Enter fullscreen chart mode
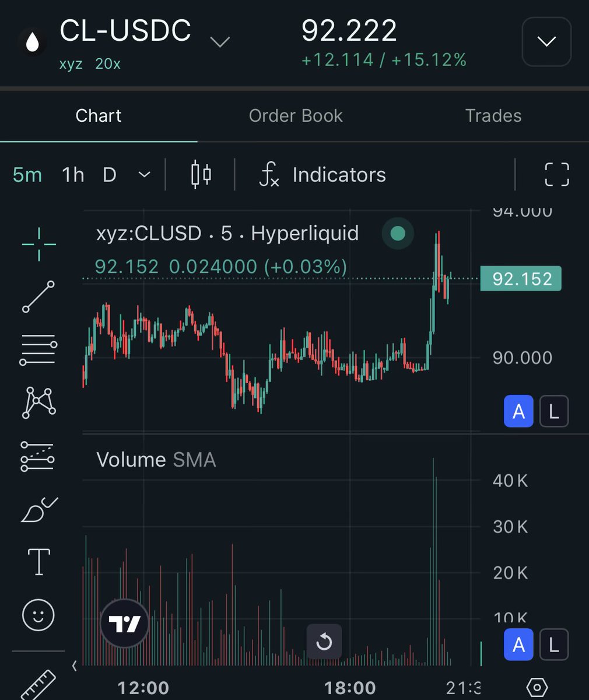This screenshot has height=700, width=589. click(x=556, y=174)
